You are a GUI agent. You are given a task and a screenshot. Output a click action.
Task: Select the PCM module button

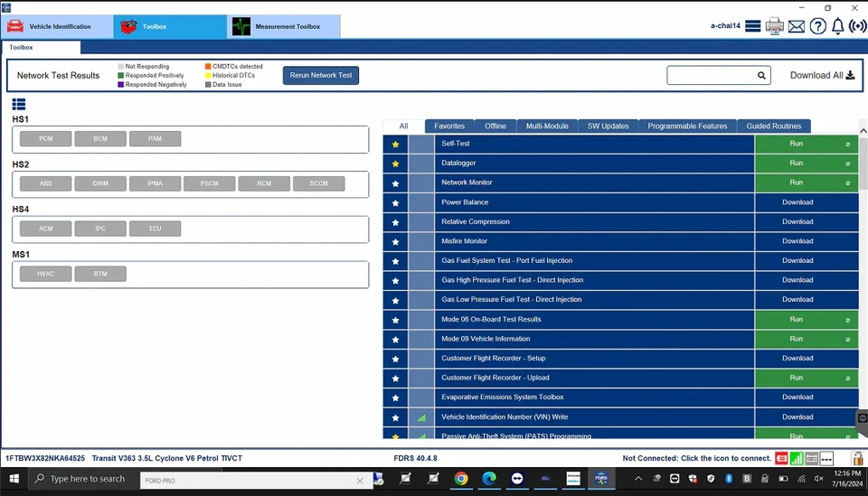tap(45, 139)
